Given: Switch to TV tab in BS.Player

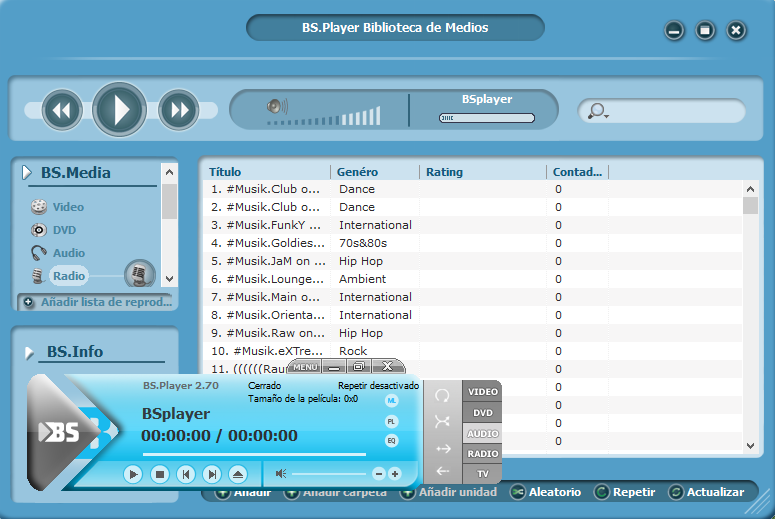Looking at the screenshot, I should (x=483, y=474).
